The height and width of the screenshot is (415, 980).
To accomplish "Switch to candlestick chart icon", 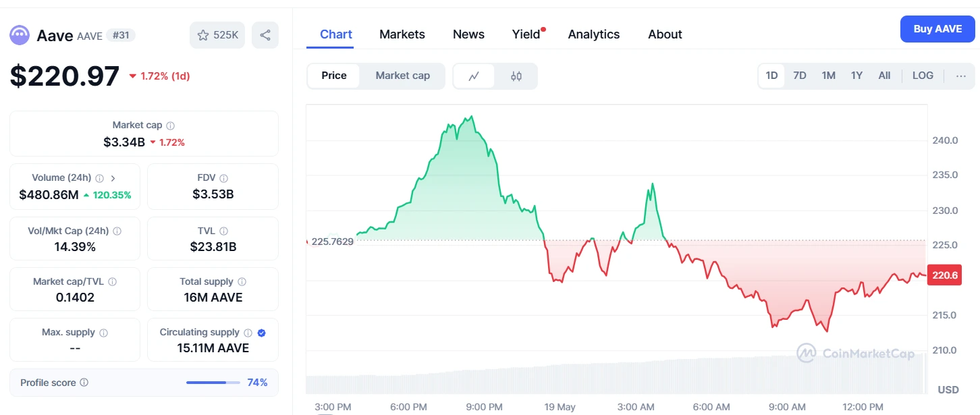I will click(516, 76).
